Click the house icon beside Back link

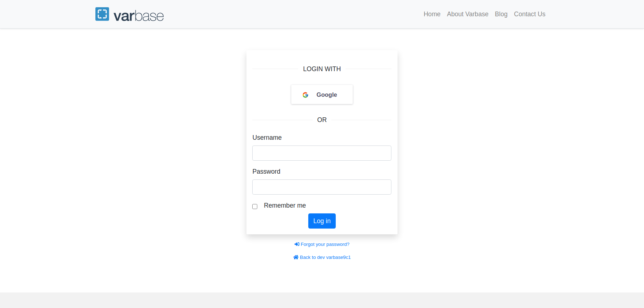296,257
